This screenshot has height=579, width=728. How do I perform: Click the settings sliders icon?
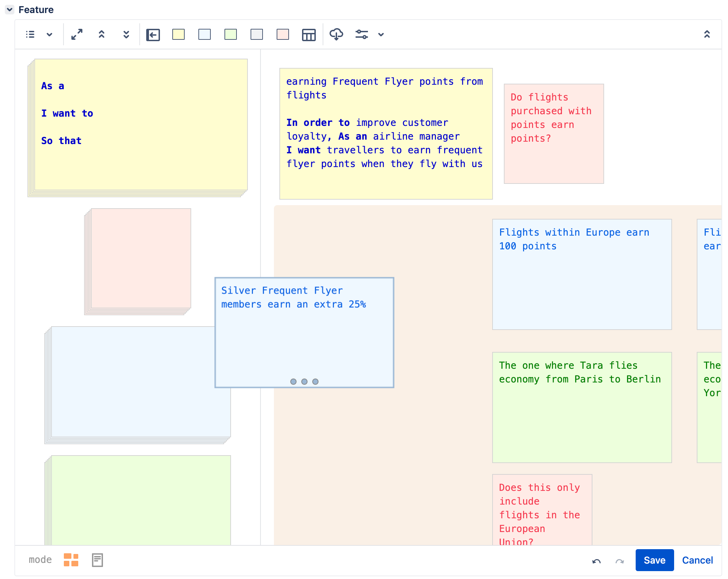tap(362, 34)
